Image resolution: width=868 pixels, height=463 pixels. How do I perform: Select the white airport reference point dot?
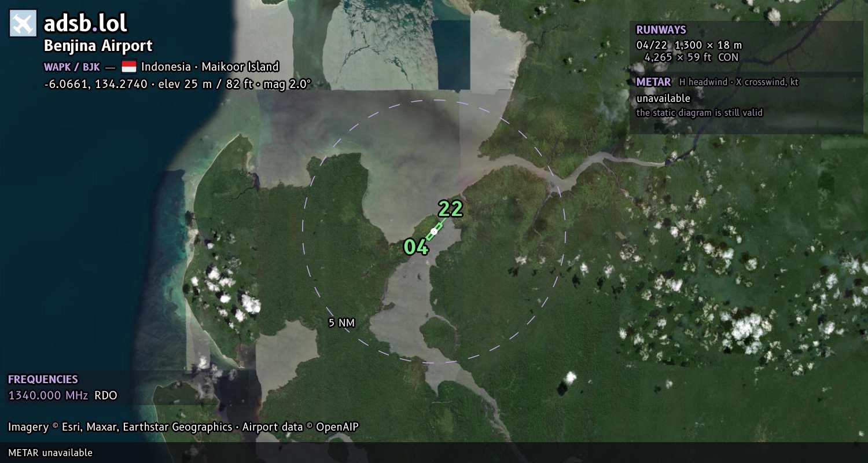(x=433, y=231)
